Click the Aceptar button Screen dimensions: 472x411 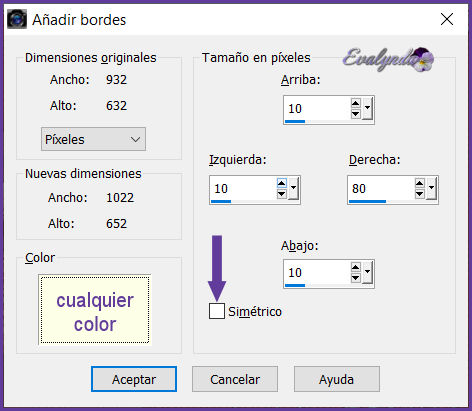pyautogui.click(x=134, y=379)
